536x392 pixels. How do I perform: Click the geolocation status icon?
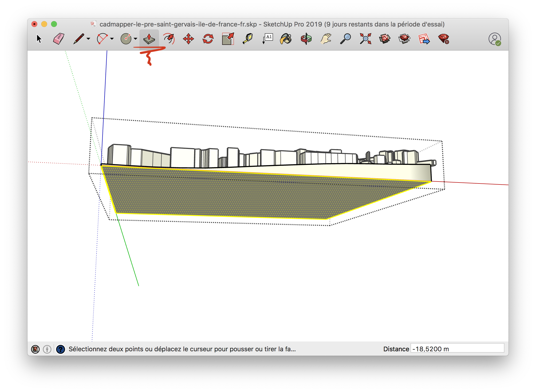click(x=35, y=349)
